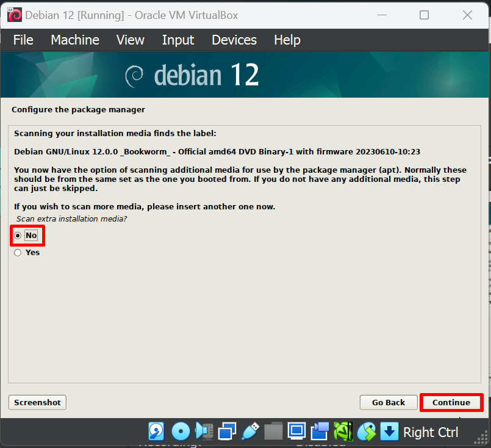491x448 pixels.
Task: Click the shared folders status icon
Action: coord(273,432)
